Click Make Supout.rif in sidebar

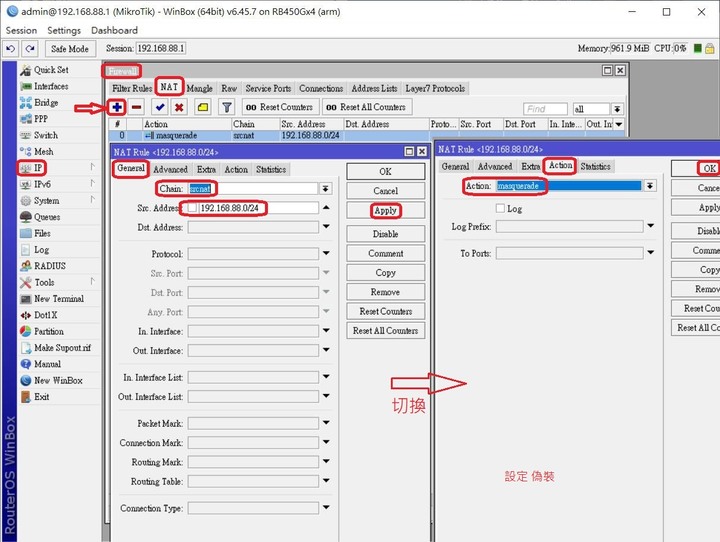[x=62, y=348]
